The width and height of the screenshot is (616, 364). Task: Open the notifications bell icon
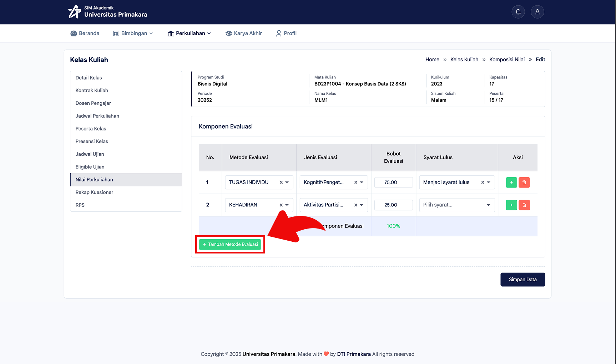pyautogui.click(x=518, y=12)
